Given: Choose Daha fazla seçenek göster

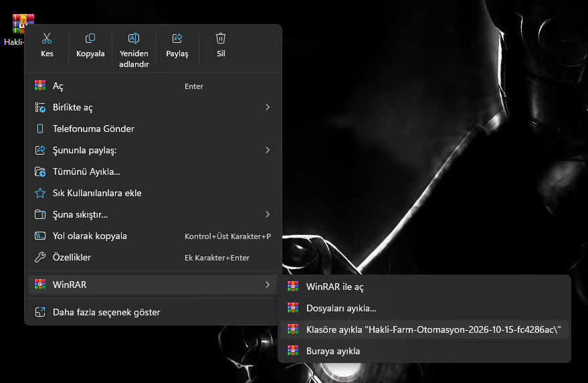Looking at the screenshot, I should (154, 312).
